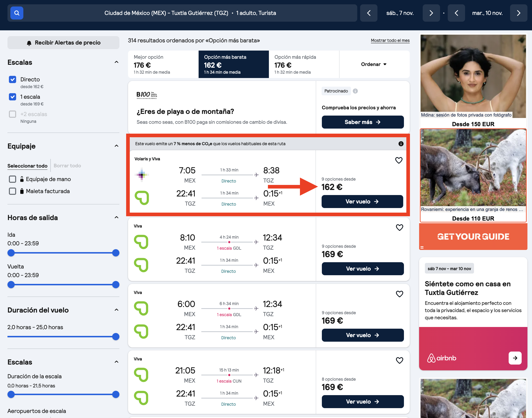Click bell icon in price alerts button
Screen dimensions: 532x418
[29, 43]
